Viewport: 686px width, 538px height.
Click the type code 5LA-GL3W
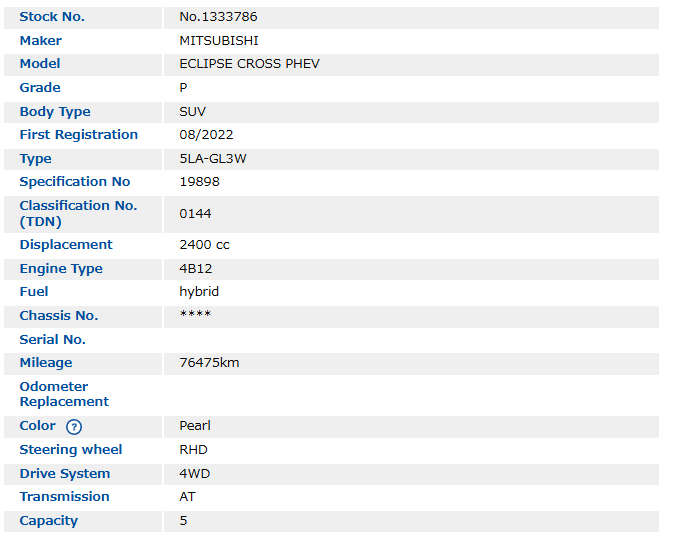click(x=213, y=159)
